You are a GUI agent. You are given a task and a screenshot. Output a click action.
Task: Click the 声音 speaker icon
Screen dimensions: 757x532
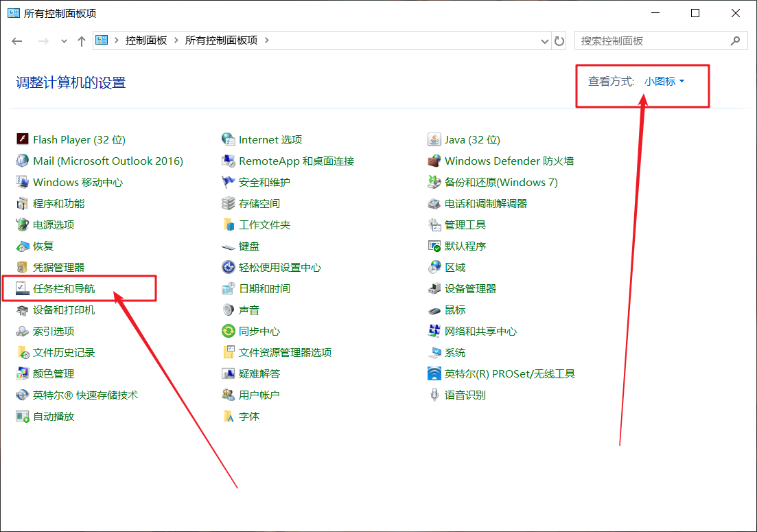point(229,310)
